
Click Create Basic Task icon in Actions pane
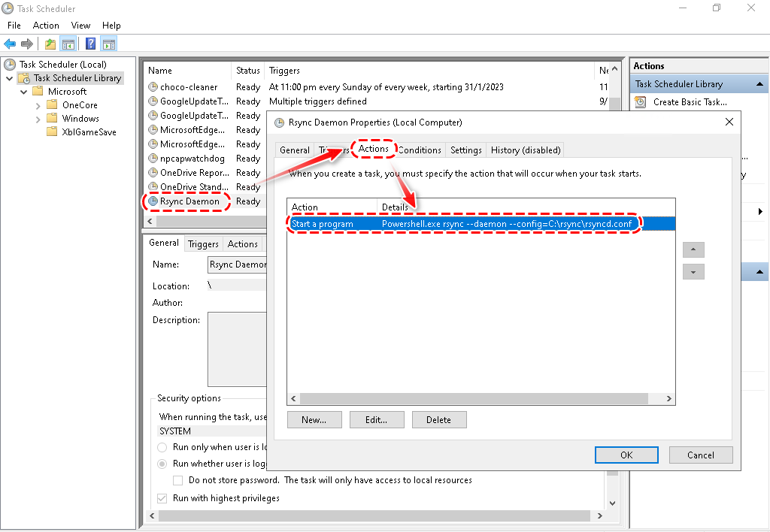[x=641, y=102]
